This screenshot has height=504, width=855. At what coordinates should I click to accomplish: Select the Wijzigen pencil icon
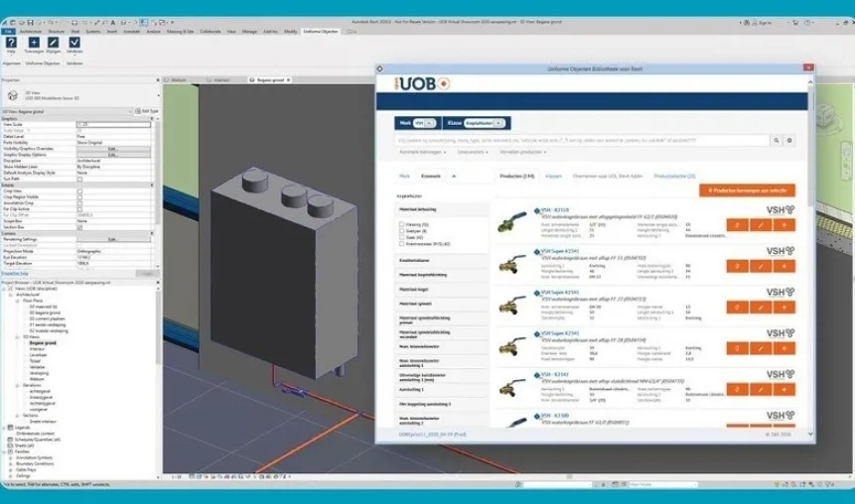[x=54, y=43]
